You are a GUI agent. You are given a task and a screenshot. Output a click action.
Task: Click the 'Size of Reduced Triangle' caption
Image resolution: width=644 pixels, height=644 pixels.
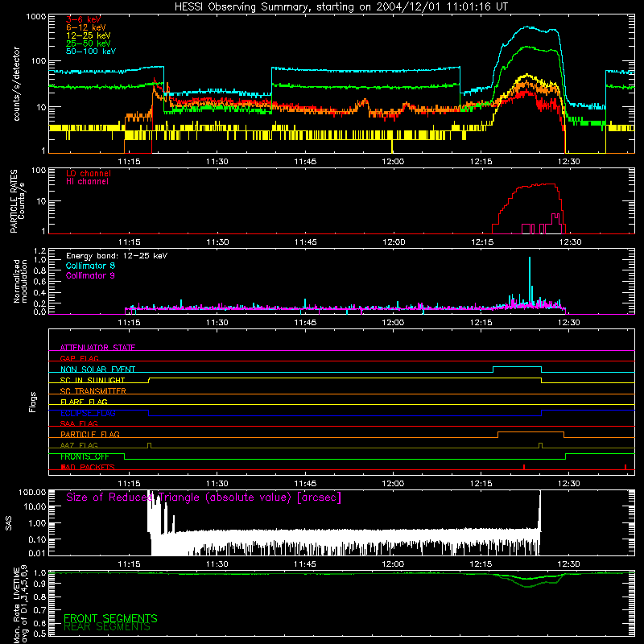tap(204, 497)
